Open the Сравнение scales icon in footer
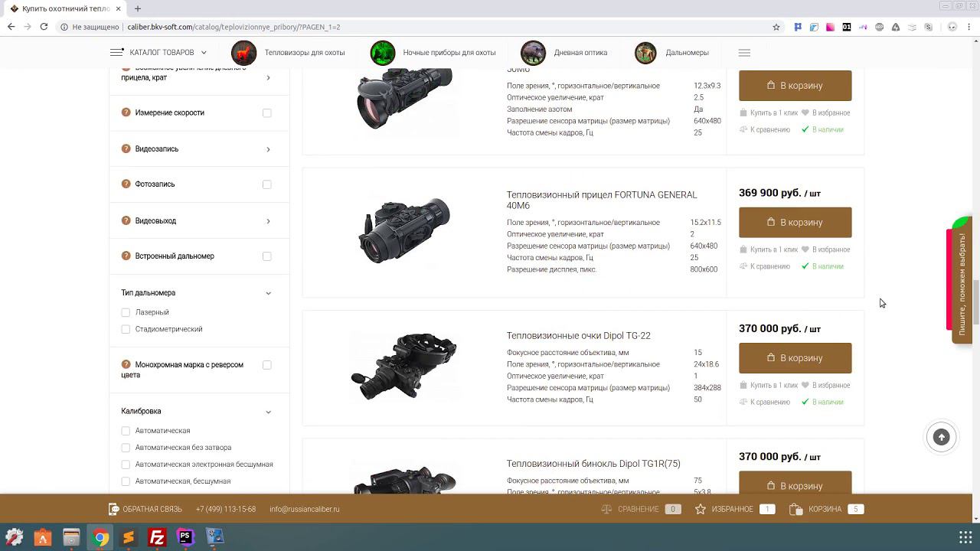 coord(606,509)
